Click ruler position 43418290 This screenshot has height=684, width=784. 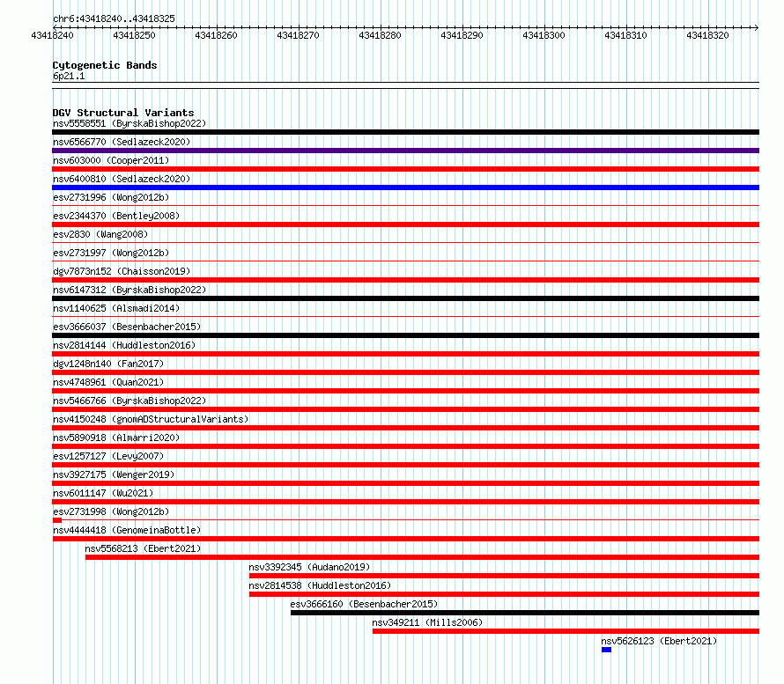tap(462, 35)
